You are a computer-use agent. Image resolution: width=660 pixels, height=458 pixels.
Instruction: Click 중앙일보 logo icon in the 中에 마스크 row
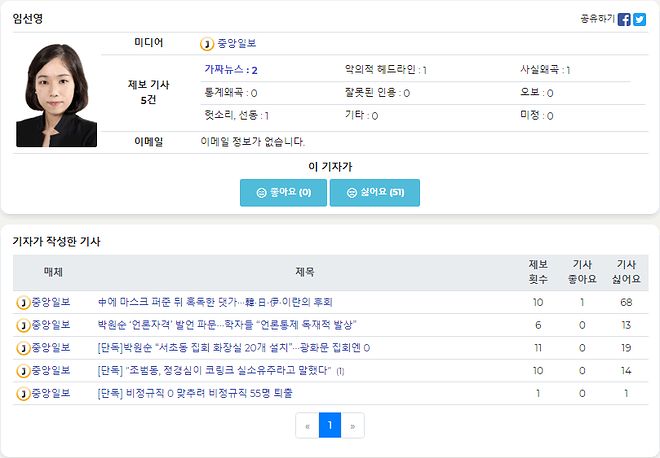pos(23,303)
